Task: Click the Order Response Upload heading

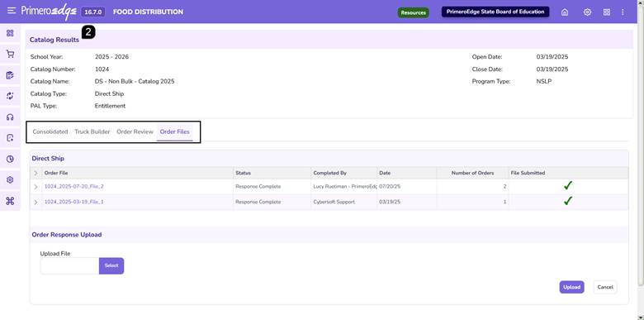Action: (67, 235)
